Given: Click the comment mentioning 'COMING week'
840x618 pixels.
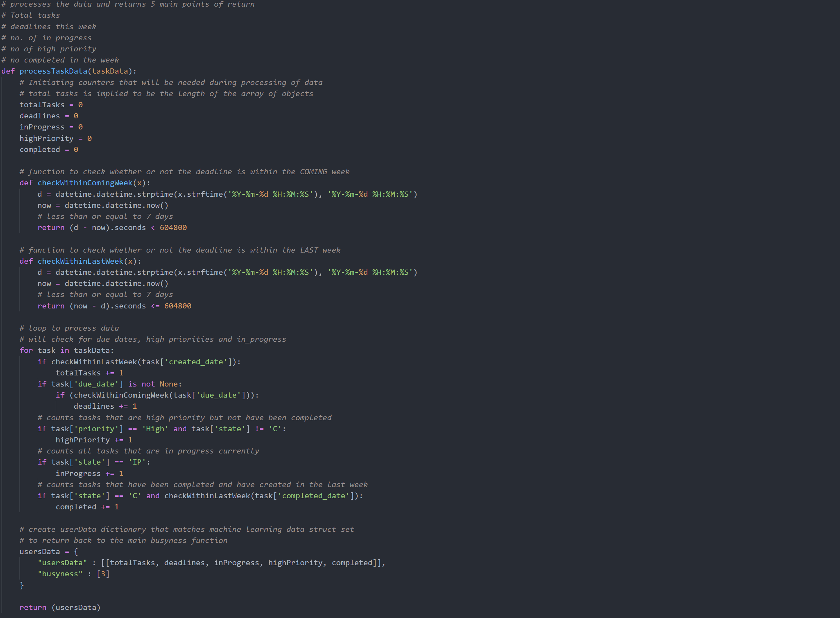Looking at the screenshot, I should (x=184, y=172).
